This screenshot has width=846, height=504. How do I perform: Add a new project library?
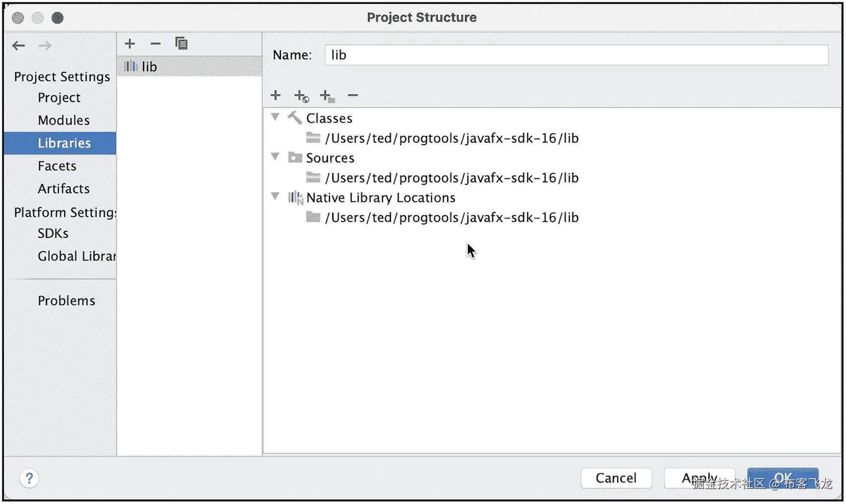[130, 44]
